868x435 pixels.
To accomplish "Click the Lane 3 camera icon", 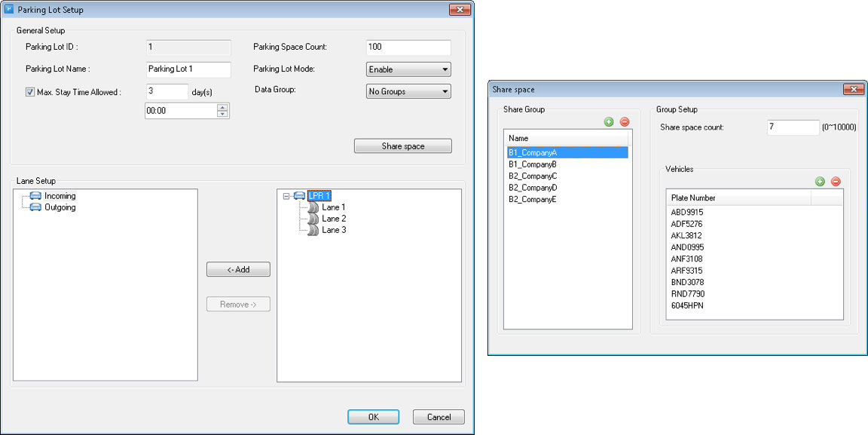I will pyautogui.click(x=313, y=230).
